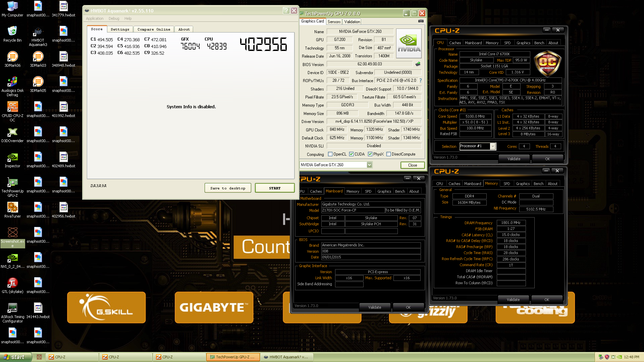The height and width of the screenshot is (362, 644).
Task: Click the Windows start button
Action: click(16, 357)
